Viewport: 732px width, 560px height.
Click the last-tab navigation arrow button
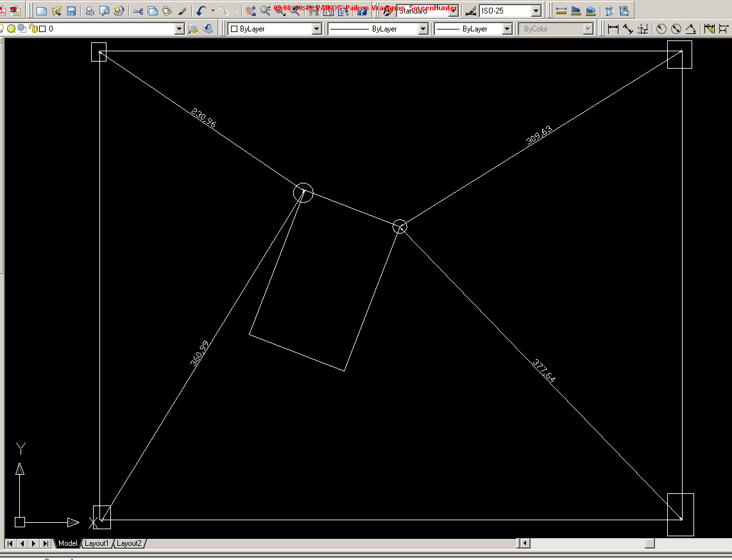(x=45, y=543)
